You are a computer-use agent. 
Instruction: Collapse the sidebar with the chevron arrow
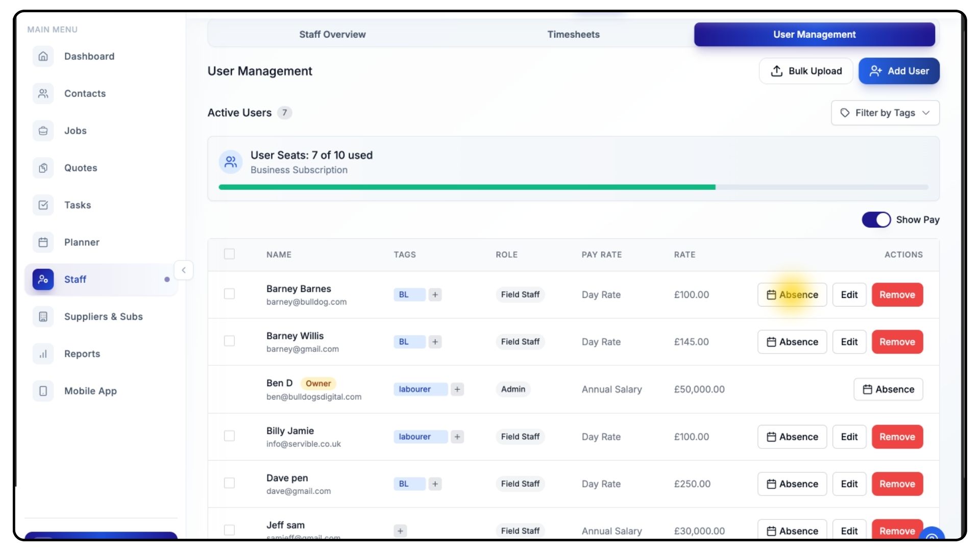(x=184, y=270)
